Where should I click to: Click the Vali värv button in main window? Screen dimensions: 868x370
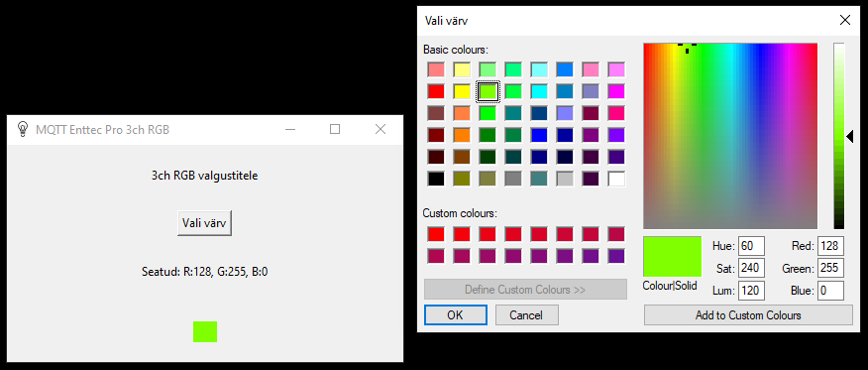click(x=204, y=223)
